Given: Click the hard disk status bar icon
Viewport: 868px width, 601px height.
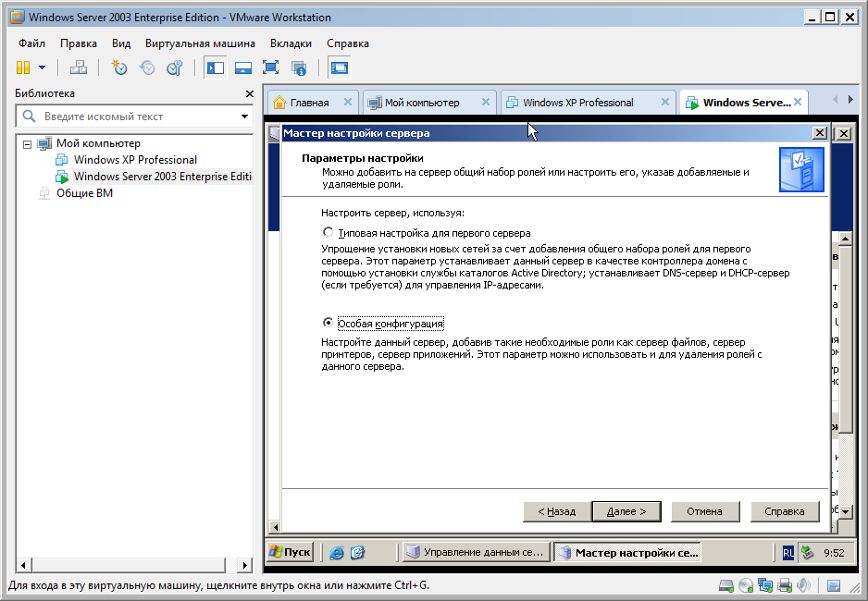Looking at the screenshot, I should tap(725, 585).
